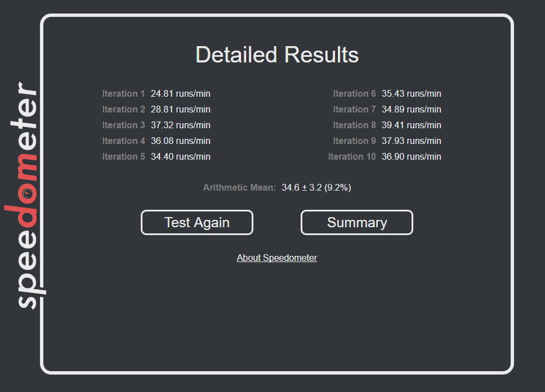This screenshot has height=392, width=545.
Task: Select the Detailed Results heading
Action: pyautogui.click(x=277, y=55)
